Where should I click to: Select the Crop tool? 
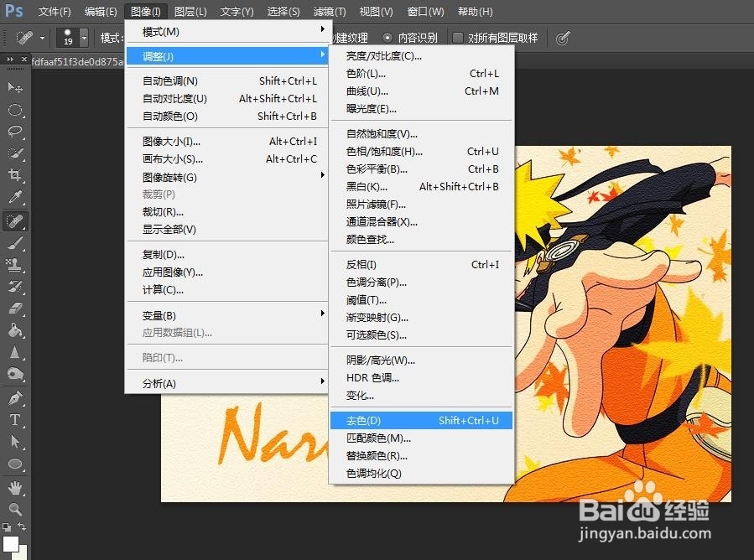15,175
